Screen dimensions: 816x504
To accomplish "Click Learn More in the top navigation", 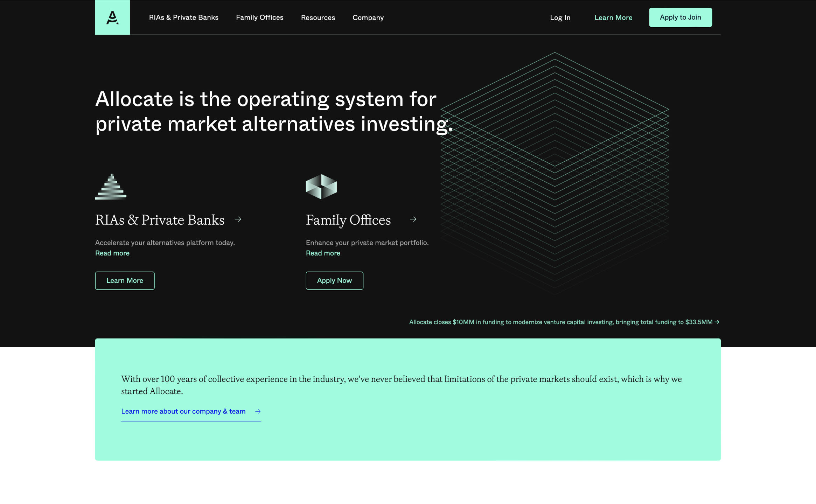I will [x=613, y=17].
